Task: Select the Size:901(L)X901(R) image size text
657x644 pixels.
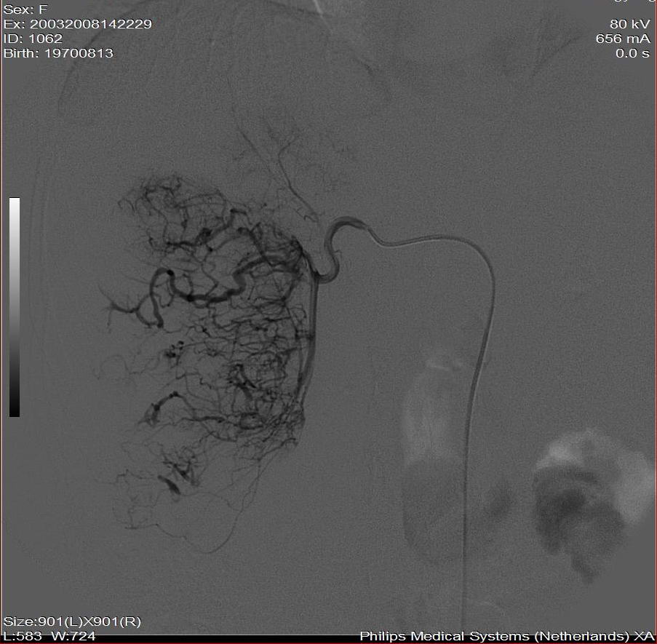Action: [x=72, y=621]
